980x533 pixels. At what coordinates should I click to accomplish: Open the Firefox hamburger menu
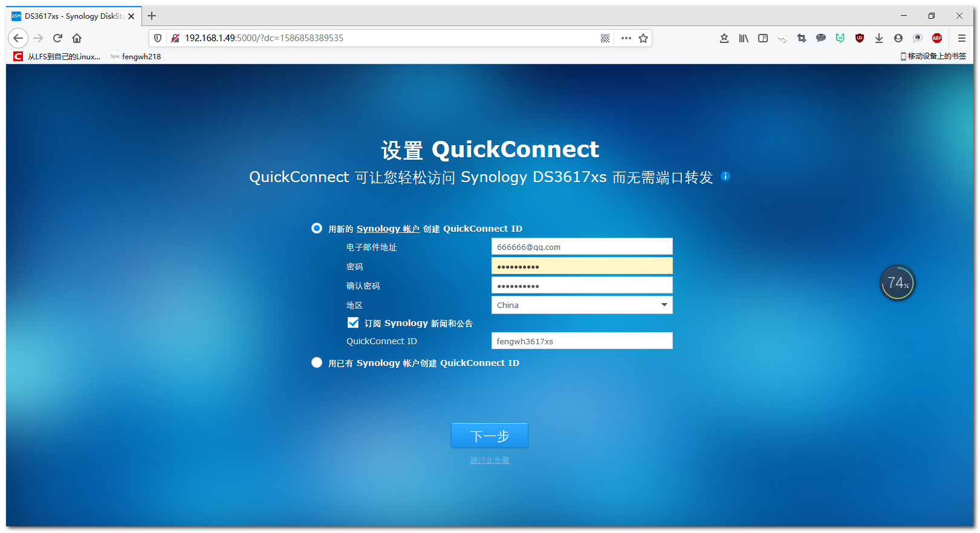(x=962, y=38)
